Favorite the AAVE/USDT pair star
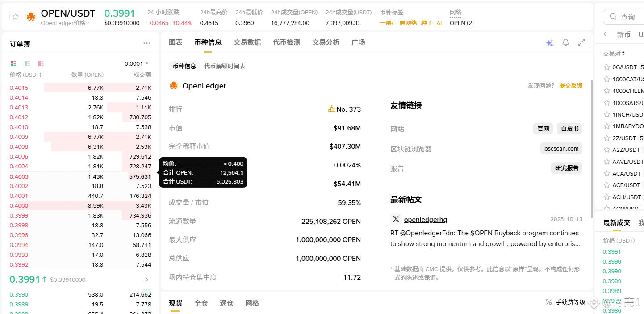Image resolution: width=644 pixels, height=314 pixels. click(606, 162)
